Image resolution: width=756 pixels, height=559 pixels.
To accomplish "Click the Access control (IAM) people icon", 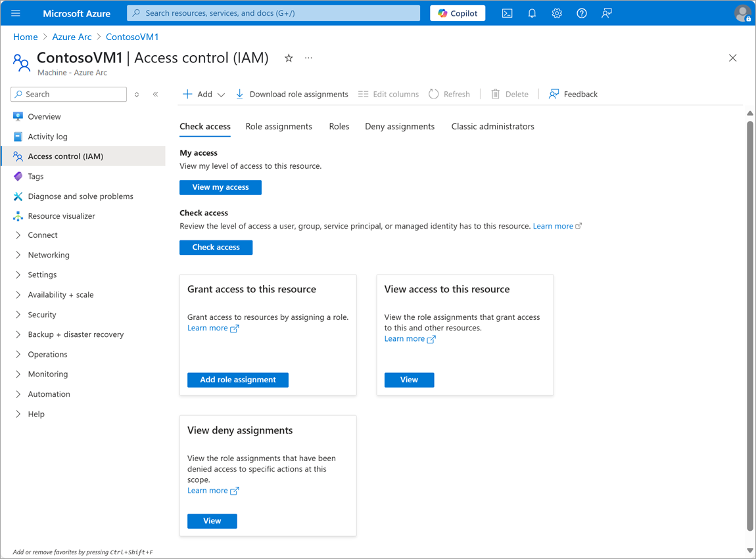I will [18, 156].
